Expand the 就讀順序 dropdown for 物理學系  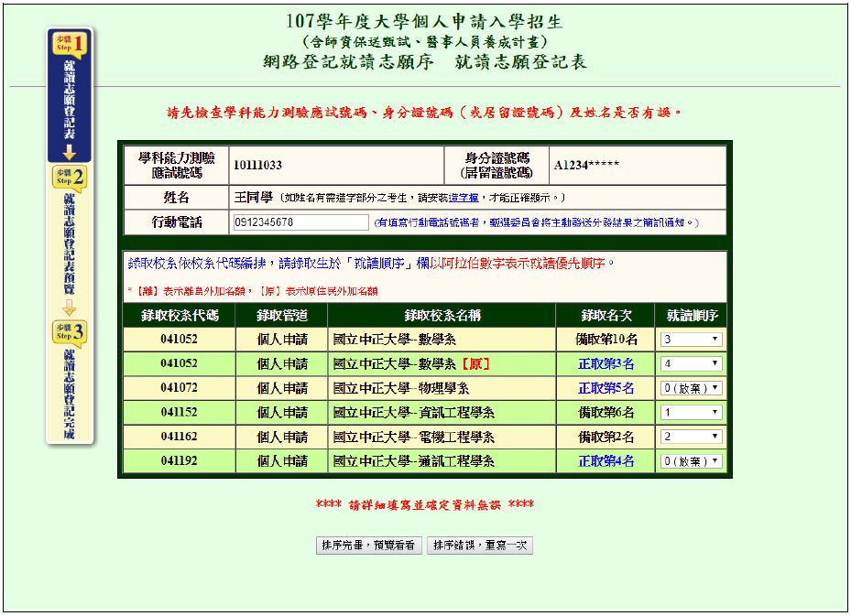coord(691,388)
